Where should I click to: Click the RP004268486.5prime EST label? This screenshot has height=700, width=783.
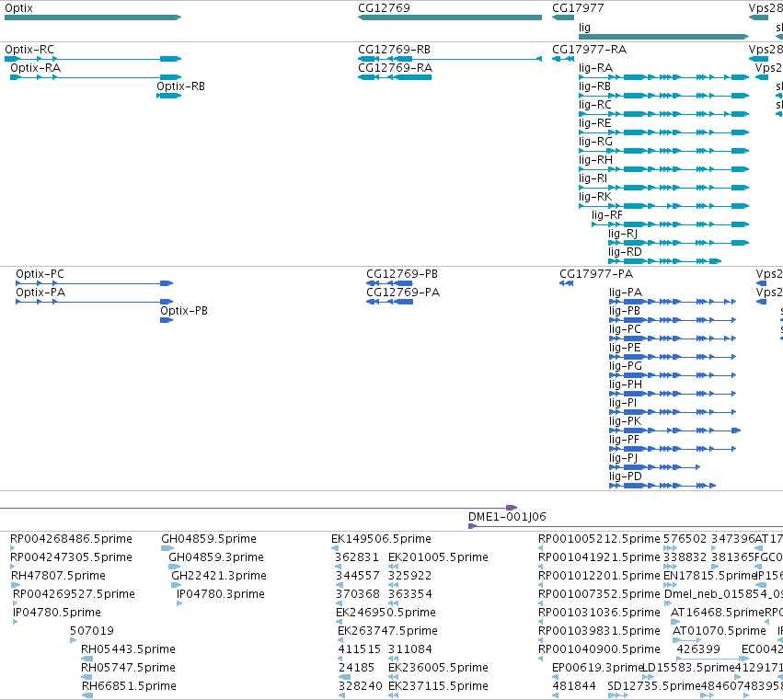point(72,539)
